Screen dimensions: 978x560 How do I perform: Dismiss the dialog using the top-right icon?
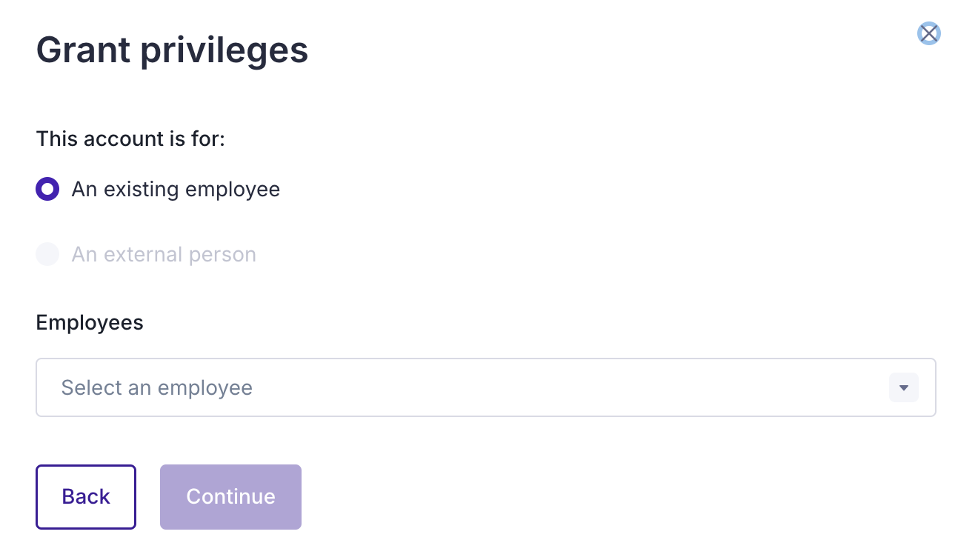pyautogui.click(x=928, y=33)
